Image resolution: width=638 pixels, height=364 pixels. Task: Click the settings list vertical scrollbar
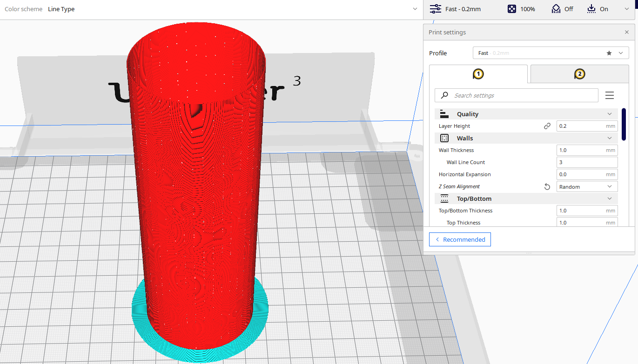pyautogui.click(x=624, y=124)
